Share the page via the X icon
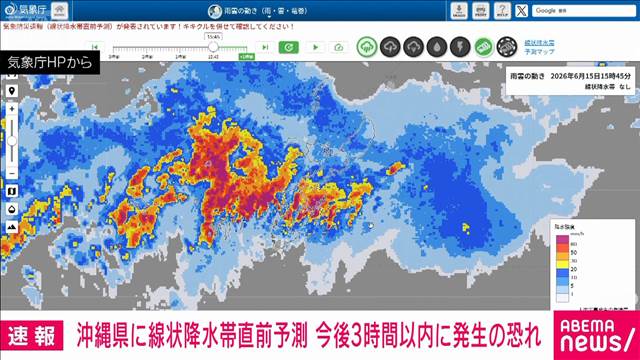Image resolution: width=640 pixels, height=360 pixels. click(x=521, y=11)
